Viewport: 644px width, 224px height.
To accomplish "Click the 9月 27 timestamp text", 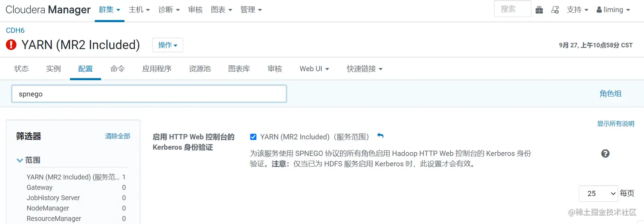I will [596, 45].
